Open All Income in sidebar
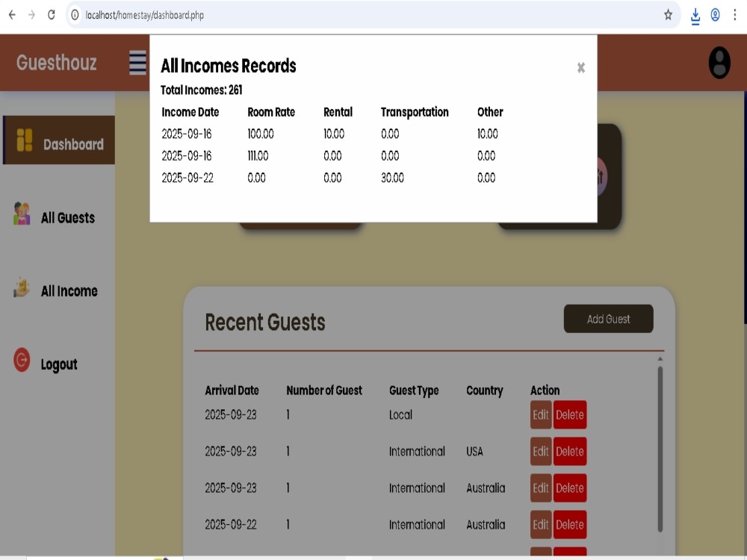 [69, 291]
